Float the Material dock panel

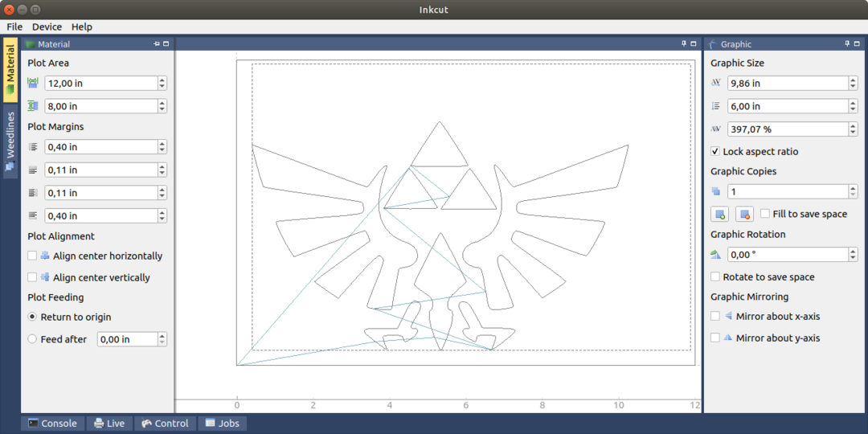tap(166, 43)
